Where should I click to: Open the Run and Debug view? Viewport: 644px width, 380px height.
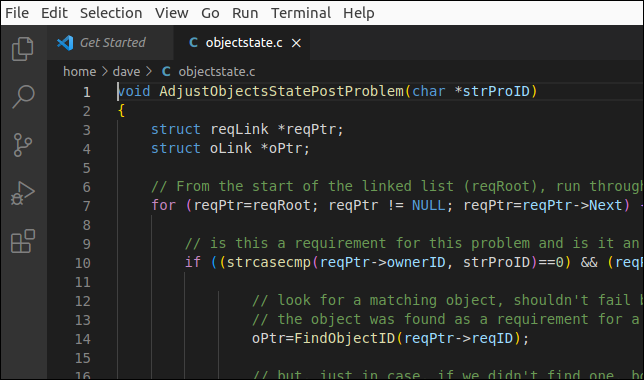(x=23, y=193)
